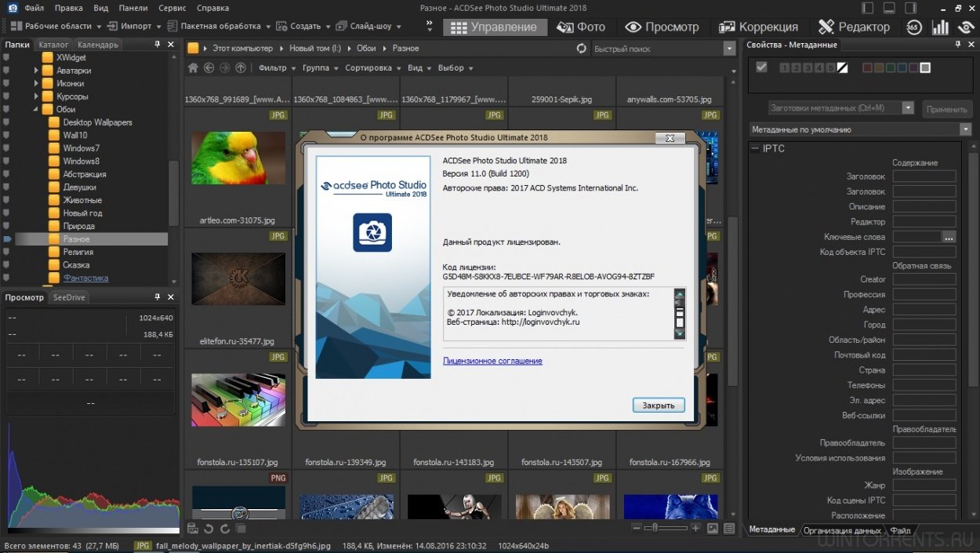
Task: Open the Сервис menu
Action: click(x=172, y=9)
